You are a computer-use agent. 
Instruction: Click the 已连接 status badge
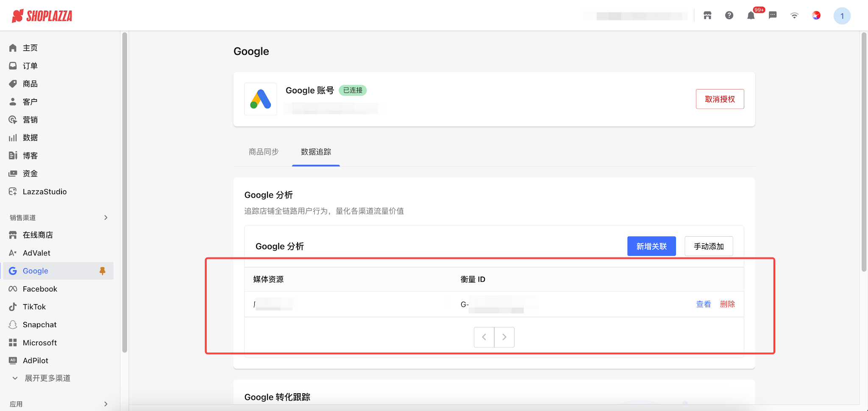pos(353,90)
